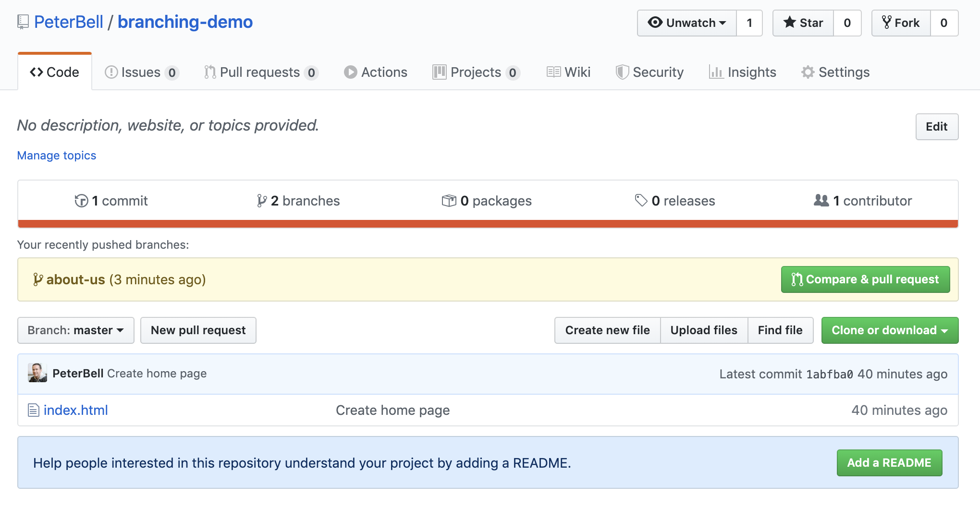Click the Insights graph icon
This screenshot has width=980, height=508.
pyautogui.click(x=716, y=72)
